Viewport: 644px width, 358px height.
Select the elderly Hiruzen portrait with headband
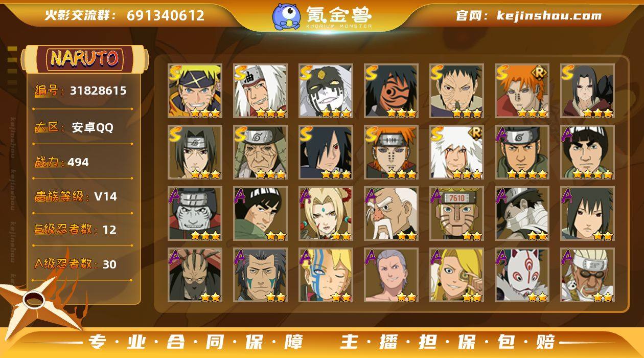click(261, 152)
